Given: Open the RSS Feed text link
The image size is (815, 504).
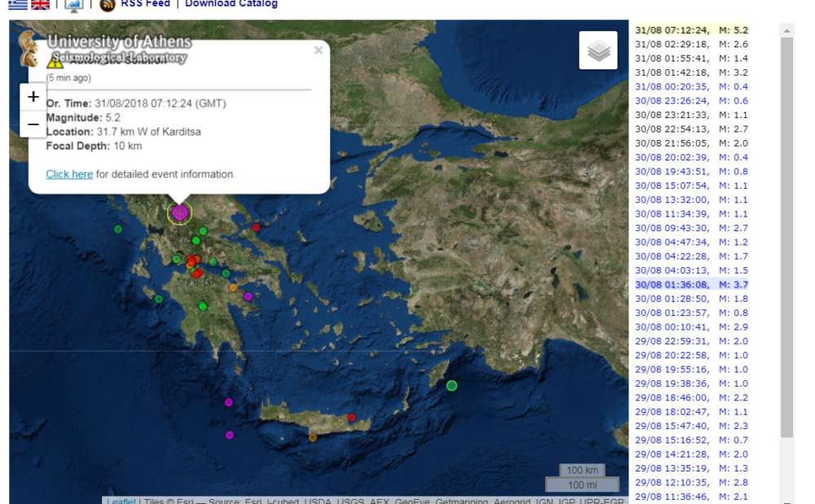Looking at the screenshot, I should coord(145,4).
